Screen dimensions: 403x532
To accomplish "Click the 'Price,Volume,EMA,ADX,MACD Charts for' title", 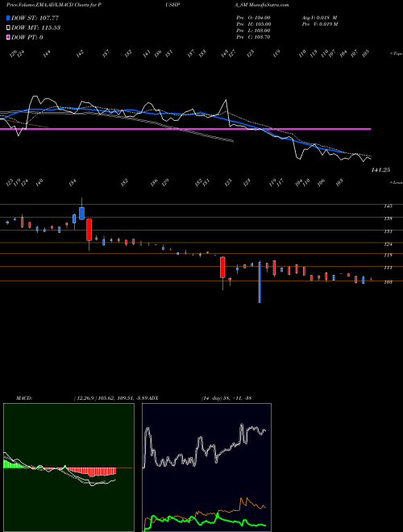I will [54, 5].
